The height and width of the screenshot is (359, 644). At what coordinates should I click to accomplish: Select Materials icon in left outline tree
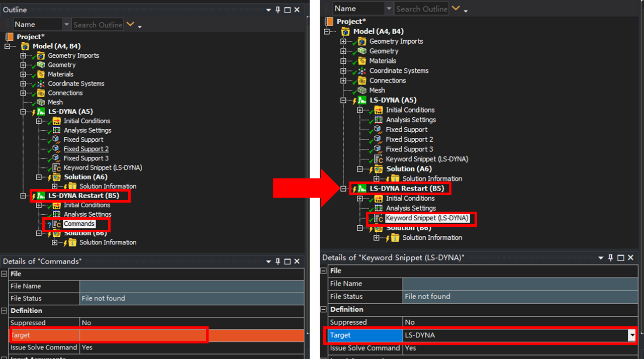[41, 74]
